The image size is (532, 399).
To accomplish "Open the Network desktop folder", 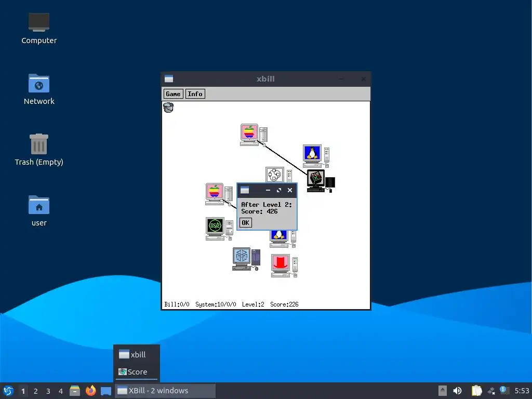I will (39, 89).
